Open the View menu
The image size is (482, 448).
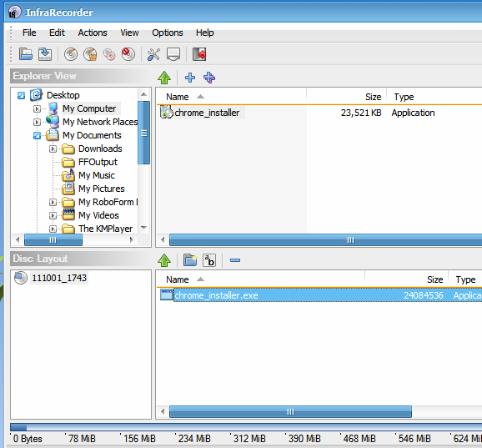129,33
